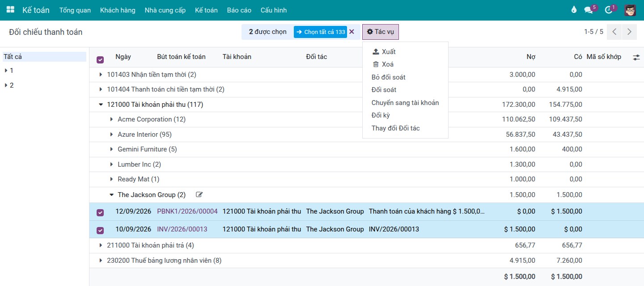Viewport: 644px width, 286px height.
Task: Open the chat messages icon with badge 5
Action: click(x=589, y=10)
